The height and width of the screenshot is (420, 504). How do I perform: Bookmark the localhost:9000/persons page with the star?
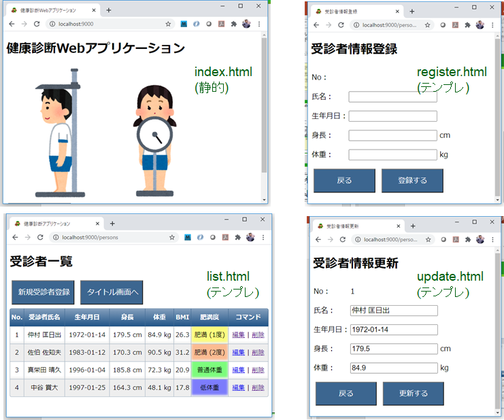[171, 237]
